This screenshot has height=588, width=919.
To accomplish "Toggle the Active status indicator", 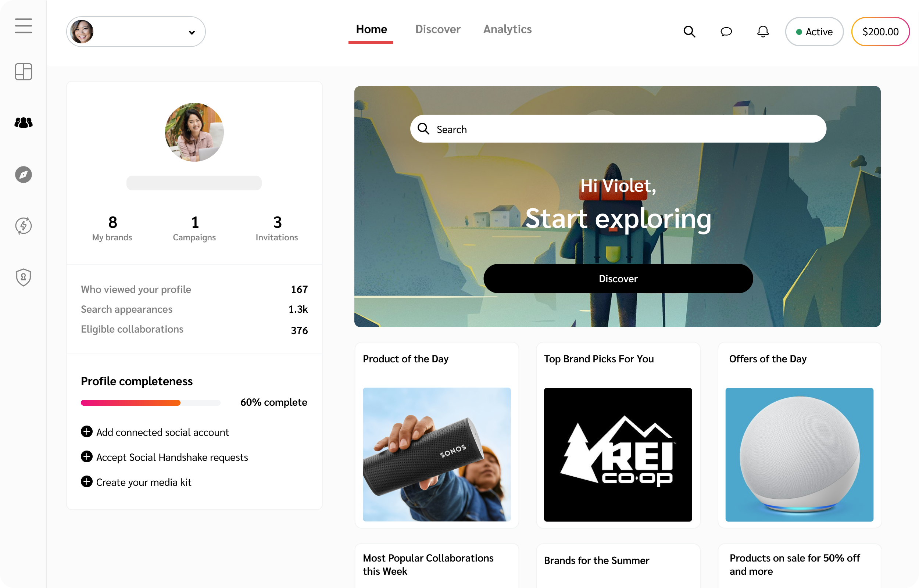I will [814, 32].
